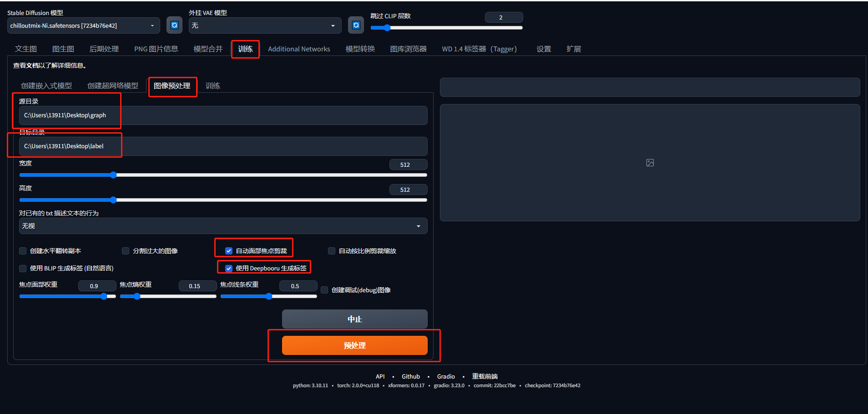Switch to the 图生图 tab
The image size is (868, 414).
(63, 49)
